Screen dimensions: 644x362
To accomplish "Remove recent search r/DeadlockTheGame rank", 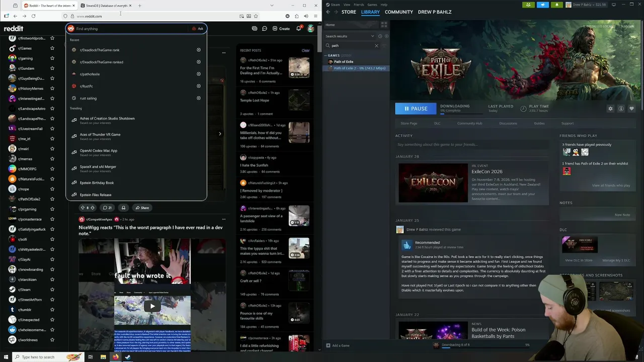I will (199, 50).
